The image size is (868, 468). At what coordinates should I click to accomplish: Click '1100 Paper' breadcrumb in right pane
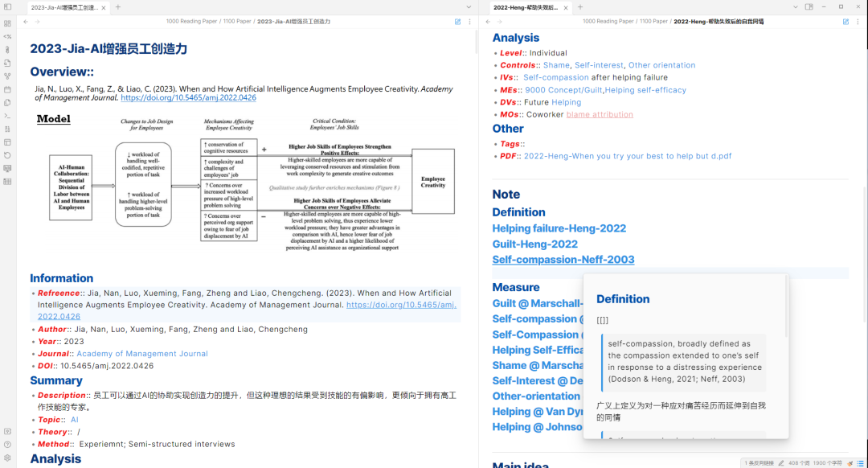653,22
